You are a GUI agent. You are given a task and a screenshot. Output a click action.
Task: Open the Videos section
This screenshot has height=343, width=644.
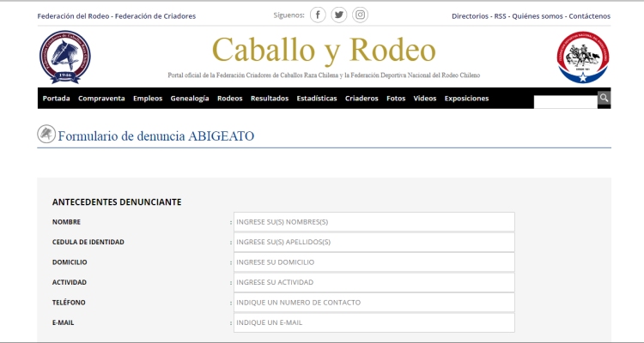click(425, 99)
